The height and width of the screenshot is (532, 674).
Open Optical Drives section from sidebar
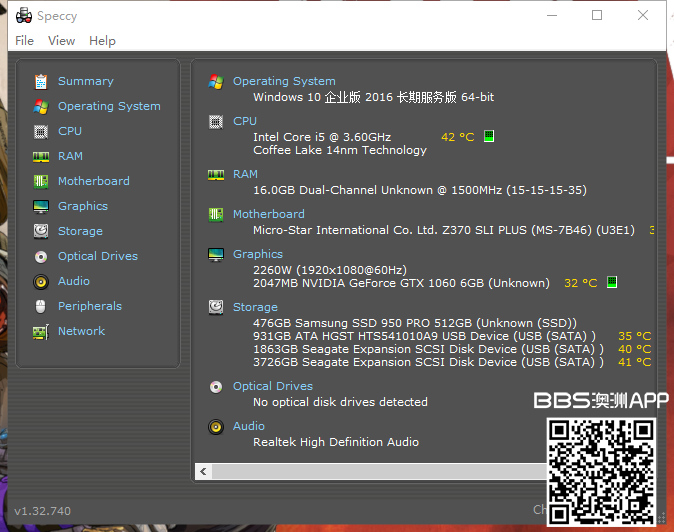pos(98,256)
